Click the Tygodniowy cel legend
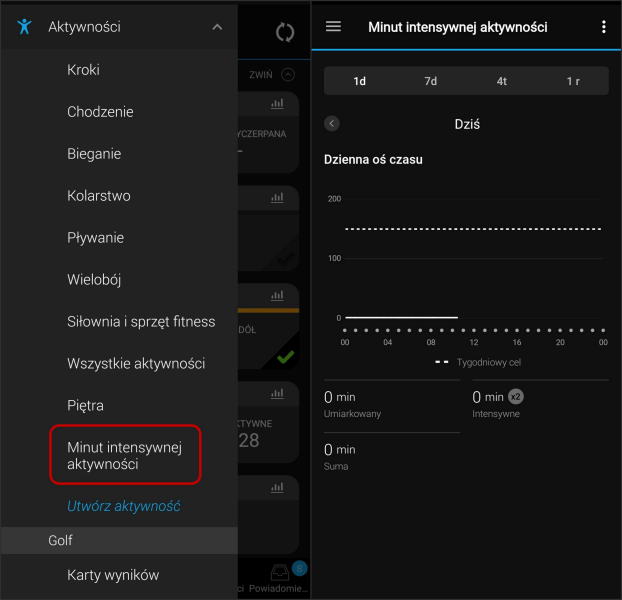Viewport: 622px width, 600px height. (x=478, y=362)
